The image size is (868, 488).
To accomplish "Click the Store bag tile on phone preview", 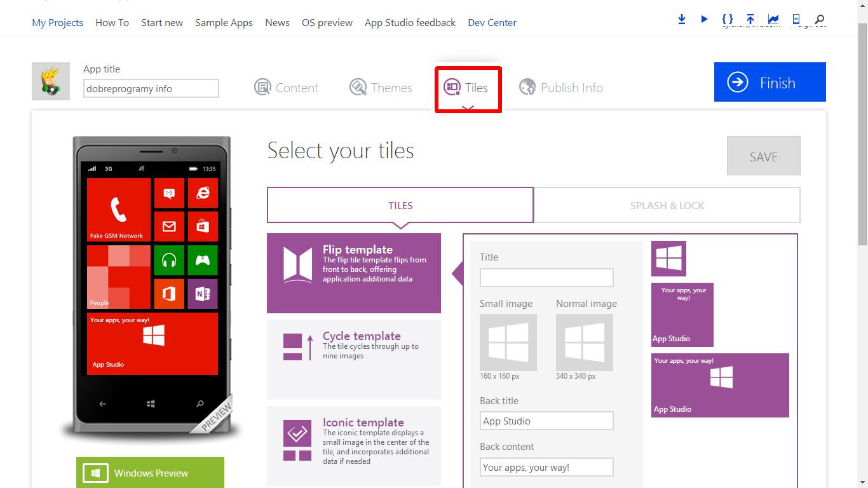I will (x=203, y=226).
